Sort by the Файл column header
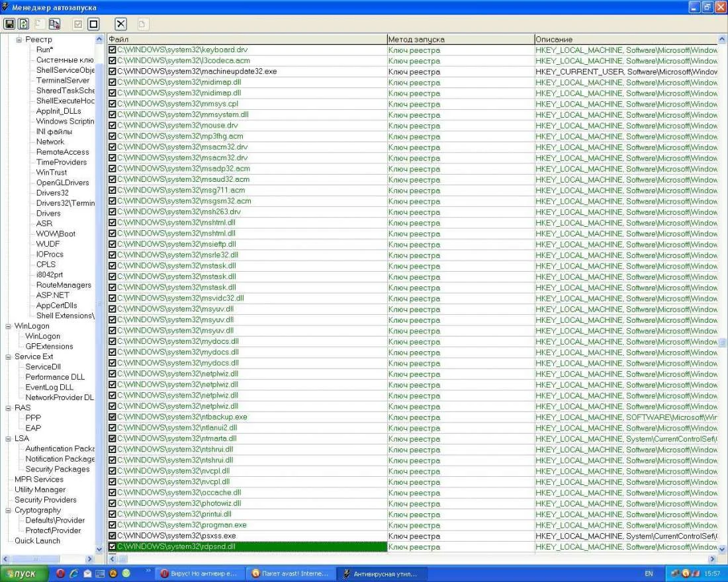 pos(247,40)
